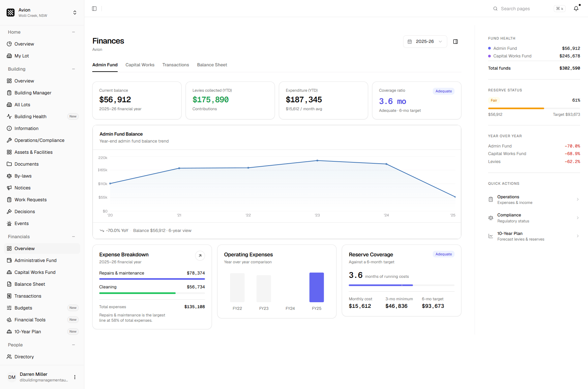This screenshot has width=588, height=389.
Task: Open the 2025-26 year dropdown
Action: click(425, 42)
